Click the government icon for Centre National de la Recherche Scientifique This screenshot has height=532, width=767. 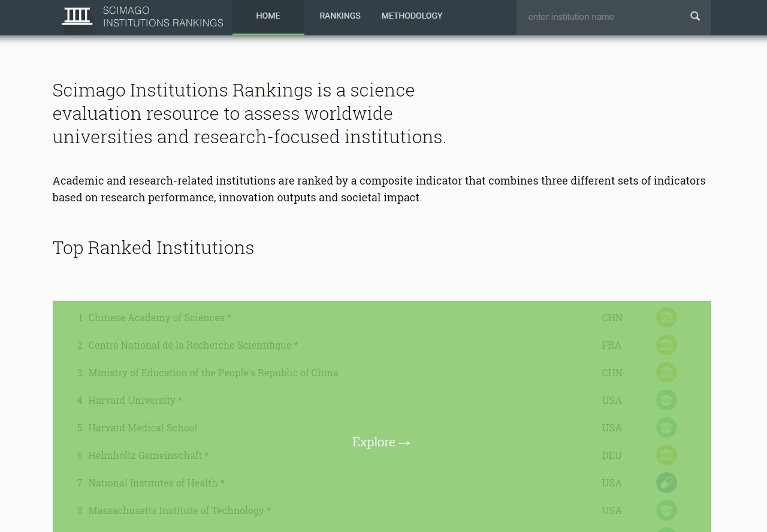pyautogui.click(x=666, y=345)
